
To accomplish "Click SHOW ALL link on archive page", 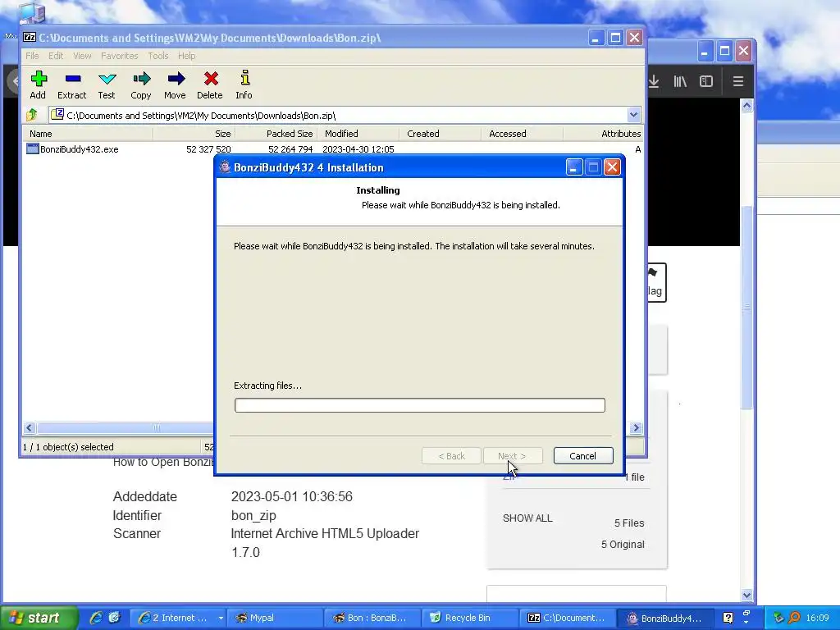I will coord(527,518).
